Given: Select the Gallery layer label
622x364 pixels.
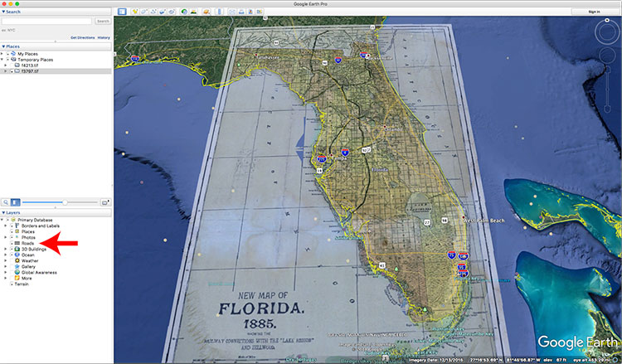Looking at the screenshot, I should pyautogui.click(x=28, y=266).
